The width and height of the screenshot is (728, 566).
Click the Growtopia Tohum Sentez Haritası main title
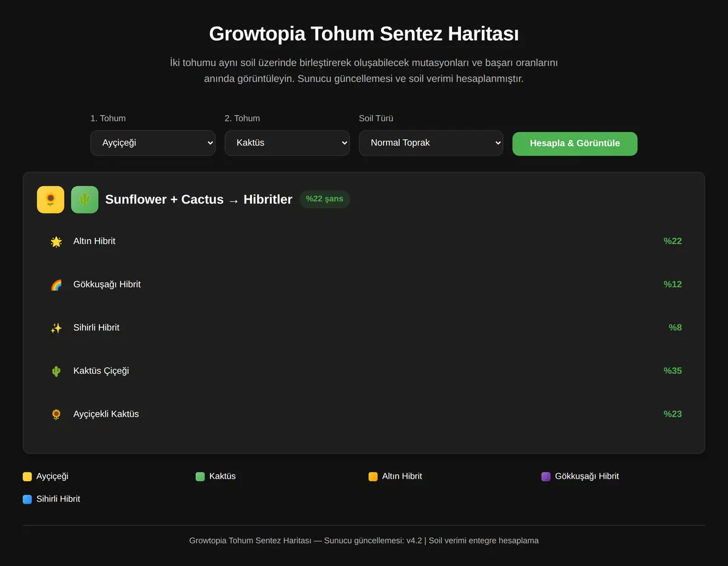[x=364, y=33]
